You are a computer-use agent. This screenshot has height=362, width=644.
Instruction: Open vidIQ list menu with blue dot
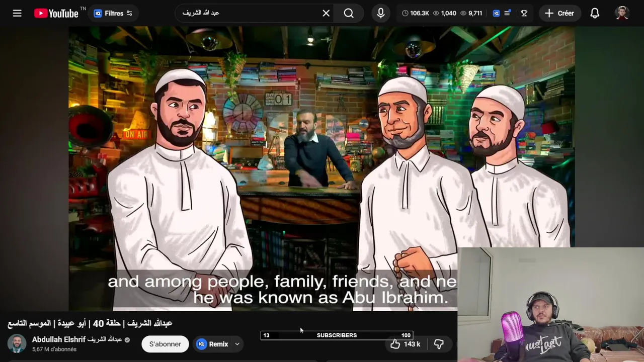pos(508,13)
